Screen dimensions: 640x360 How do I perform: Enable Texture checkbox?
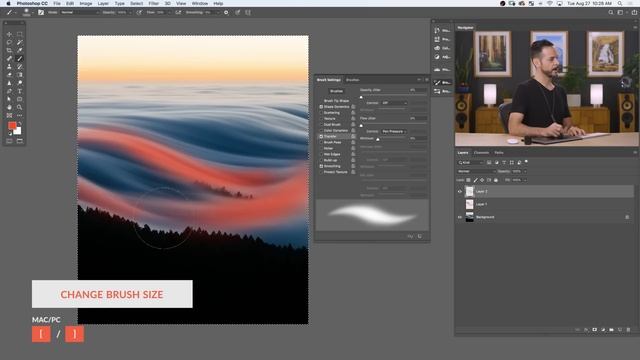321,118
